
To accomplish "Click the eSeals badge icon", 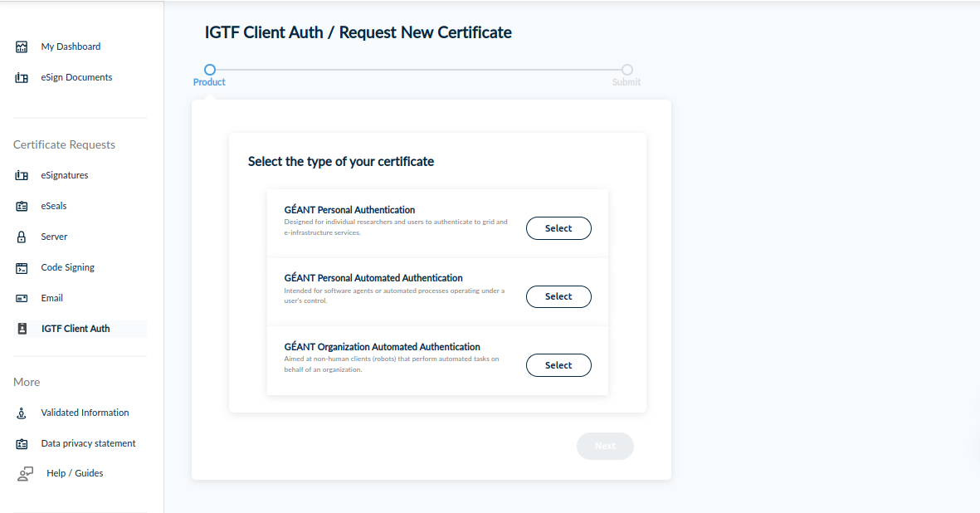I will (22, 207).
